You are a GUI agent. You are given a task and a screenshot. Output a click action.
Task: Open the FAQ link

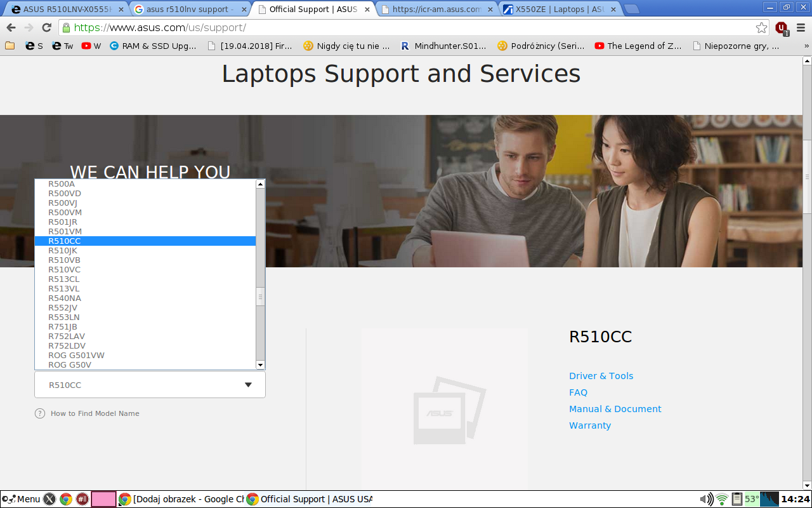coord(578,392)
